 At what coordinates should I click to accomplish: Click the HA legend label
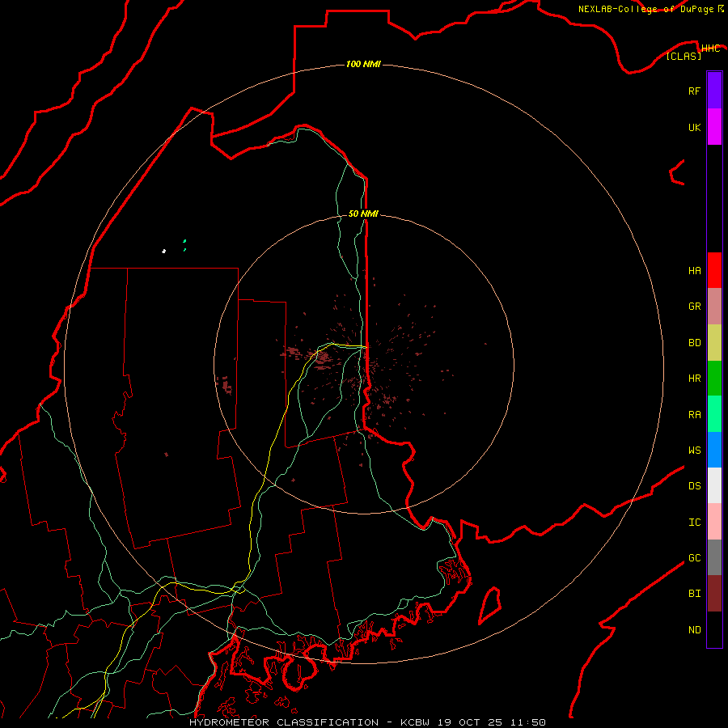pos(694,271)
